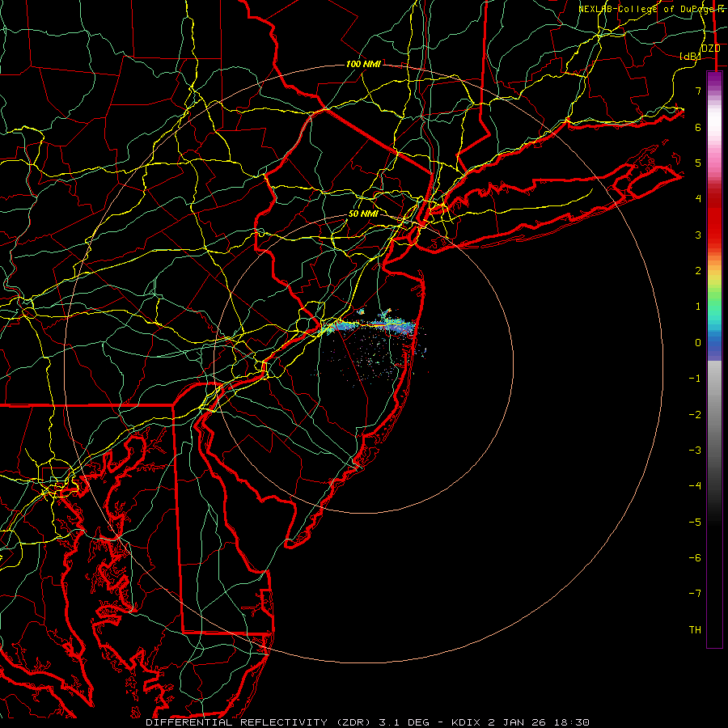This screenshot has height=728, width=728.
Task: Click the '100 NMI' range ring label
Action: 363,64
